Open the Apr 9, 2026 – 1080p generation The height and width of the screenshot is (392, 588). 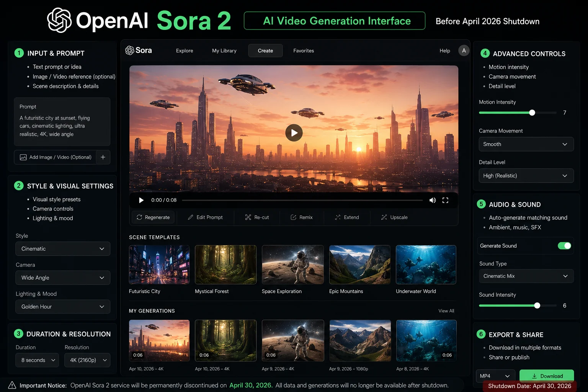360,341
